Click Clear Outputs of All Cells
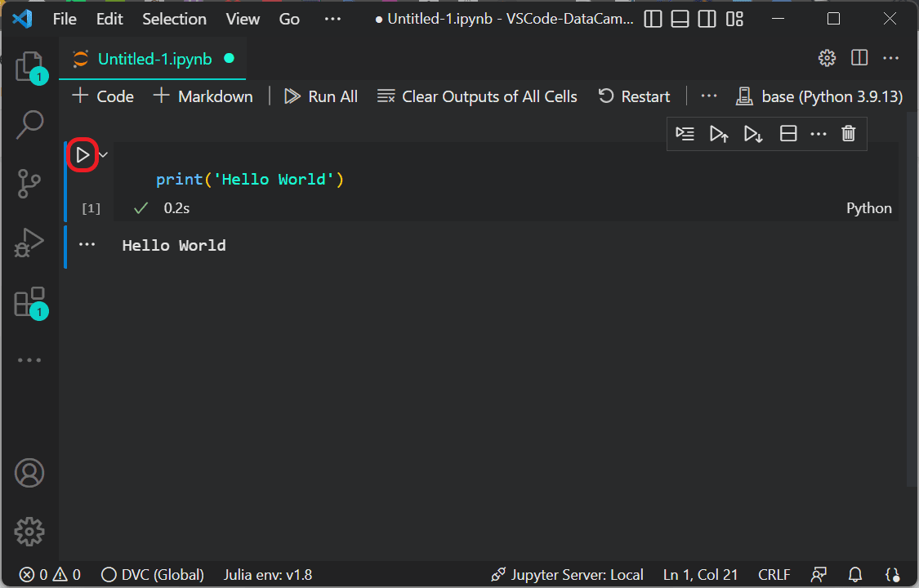The width and height of the screenshot is (919, 588). pos(477,96)
